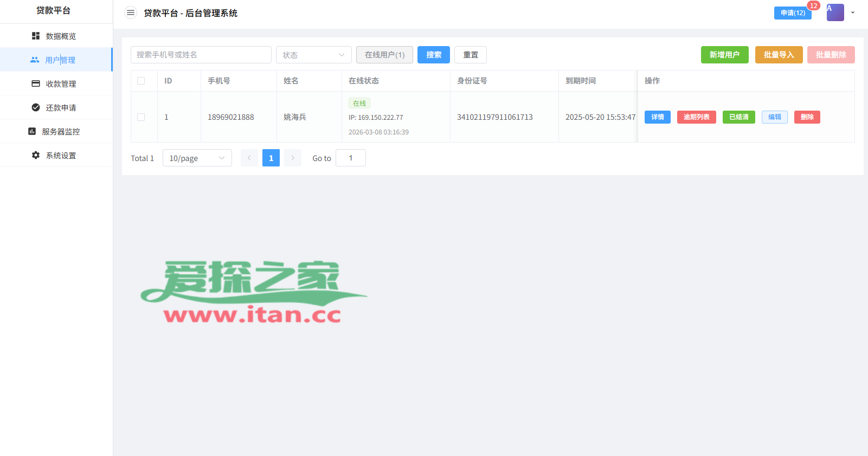The image size is (868, 456).
Task: Click the user avatar in header
Action: click(x=835, y=12)
